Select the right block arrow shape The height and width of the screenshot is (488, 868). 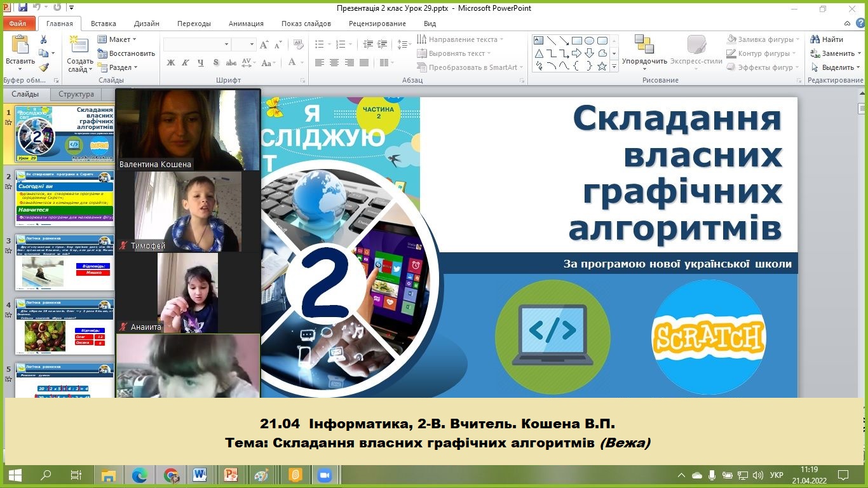576,53
